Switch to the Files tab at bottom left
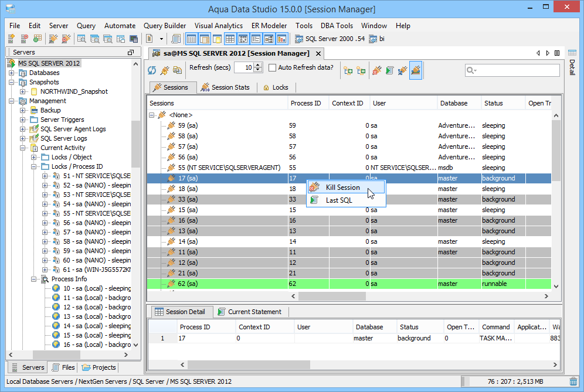The width and height of the screenshot is (584, 392). click(x=63, y=367)
